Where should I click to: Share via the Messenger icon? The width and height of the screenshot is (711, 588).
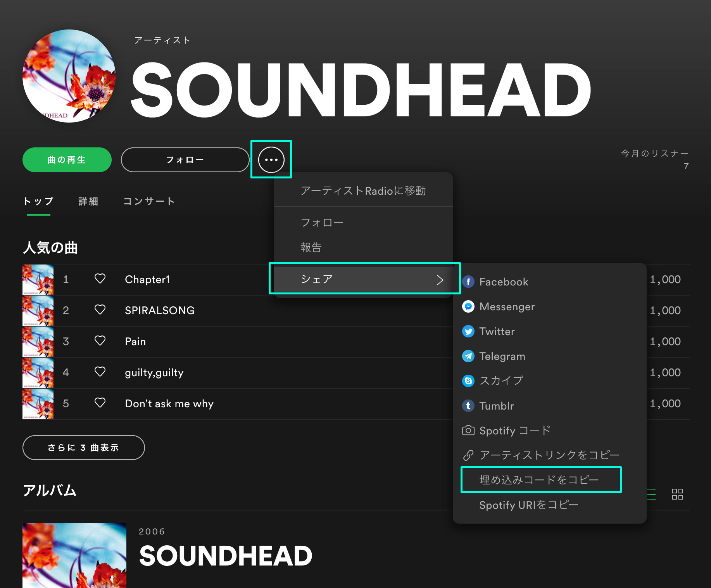pyautogui.click(x=468, y=306)
